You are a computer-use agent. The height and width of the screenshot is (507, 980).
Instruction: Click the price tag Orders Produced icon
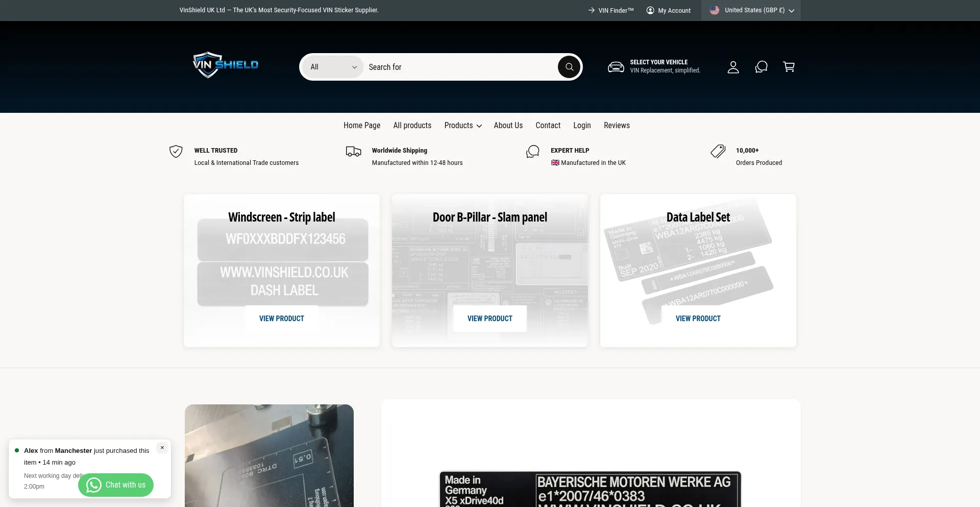click(x=718, y=152)
